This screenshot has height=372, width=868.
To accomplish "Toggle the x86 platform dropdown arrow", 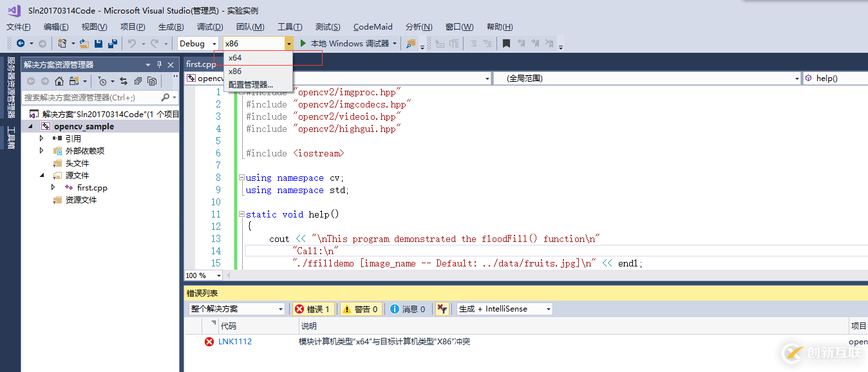I will tap(288, 43).
